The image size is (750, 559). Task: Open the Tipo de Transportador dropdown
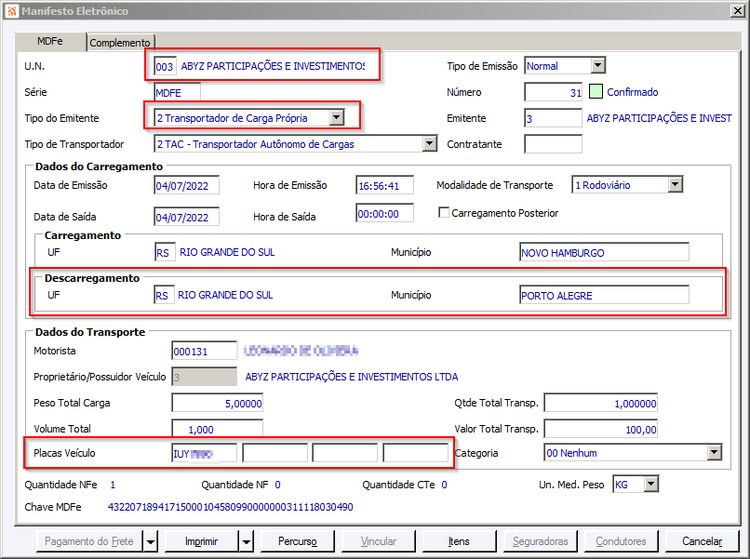[430, 143]
